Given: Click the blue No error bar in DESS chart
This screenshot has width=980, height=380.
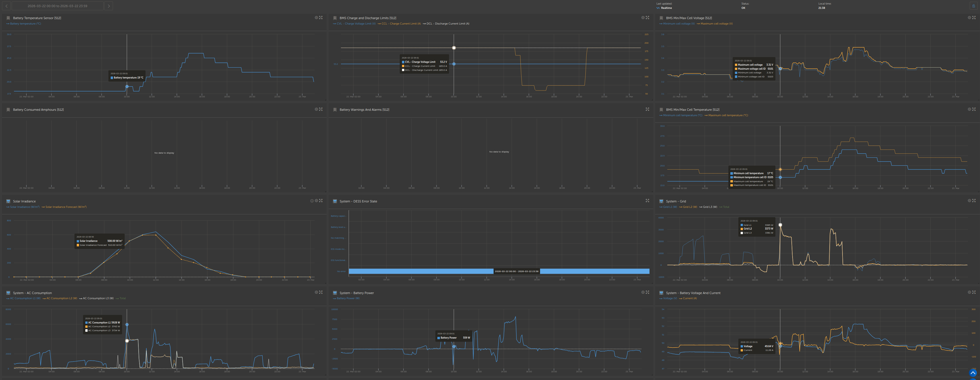Looking at the screenshot, I should pyautogui.click(x=419, y=272).
